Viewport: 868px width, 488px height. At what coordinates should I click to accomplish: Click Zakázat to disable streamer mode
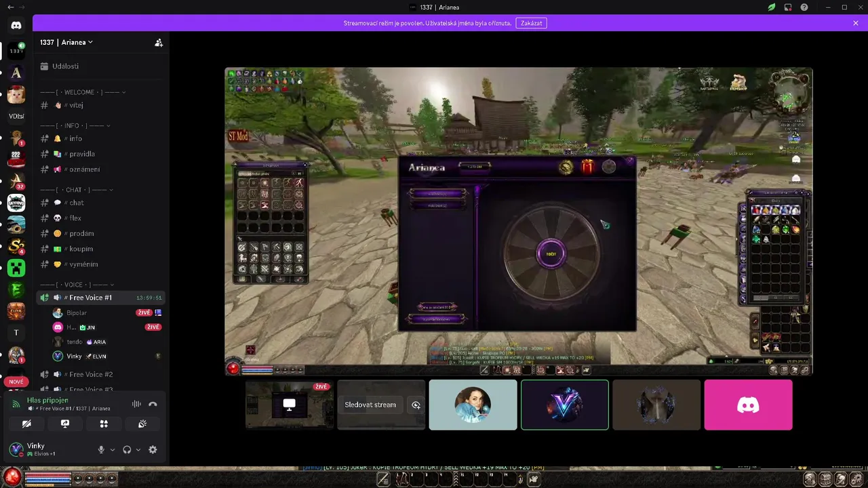click(x=531, y=23)
